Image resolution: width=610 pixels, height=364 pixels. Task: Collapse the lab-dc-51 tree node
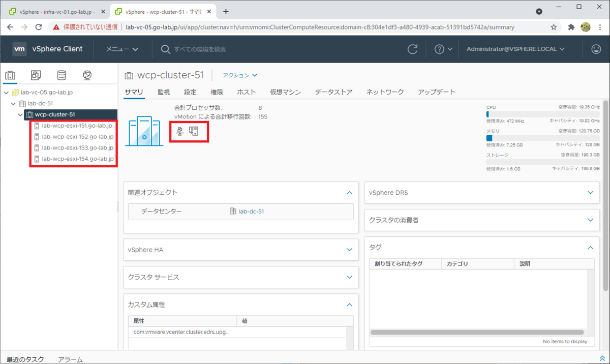point(14,104)
